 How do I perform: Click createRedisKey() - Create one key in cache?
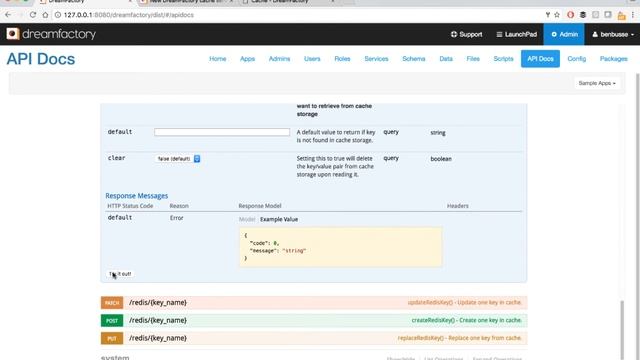pos(467,320)
